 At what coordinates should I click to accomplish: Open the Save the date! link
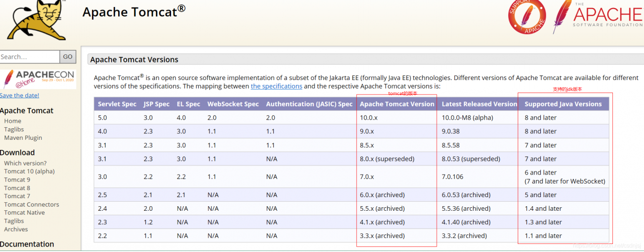pyautogui.click(x=19, y=96)
